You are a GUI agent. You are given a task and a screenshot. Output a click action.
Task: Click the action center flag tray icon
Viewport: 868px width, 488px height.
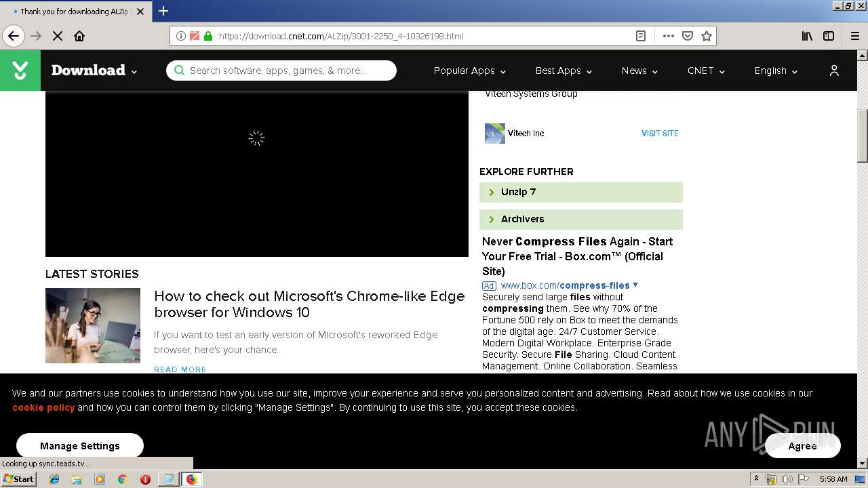[802, 479]
